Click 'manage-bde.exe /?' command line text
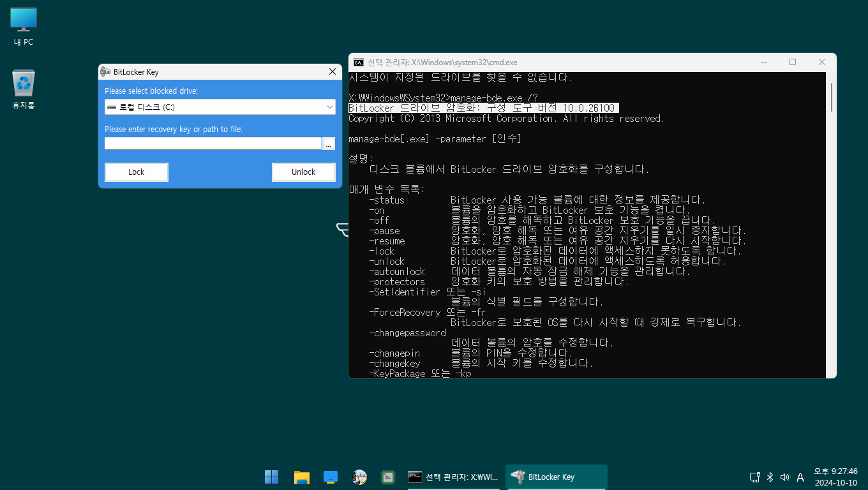This screenshot has height=490, width=868. (x=494, y=98)
